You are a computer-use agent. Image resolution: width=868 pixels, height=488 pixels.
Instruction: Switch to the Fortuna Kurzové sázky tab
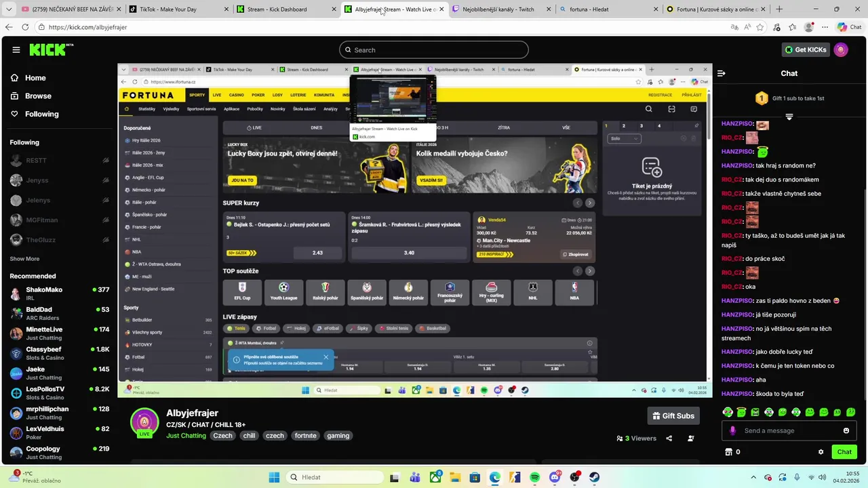(x=715, y=9)
